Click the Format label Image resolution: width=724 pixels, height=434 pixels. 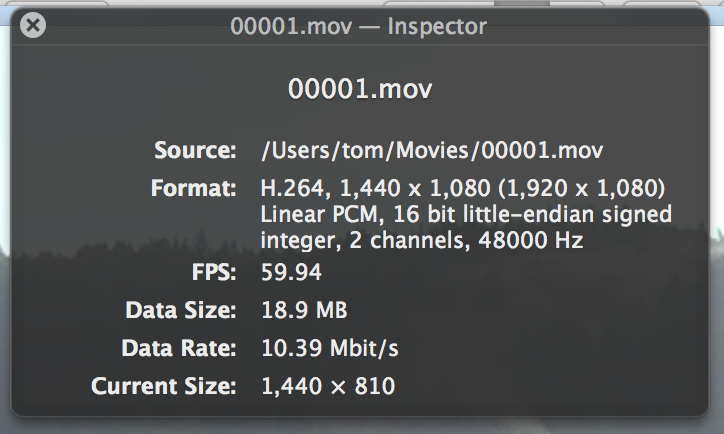pyautogui.click(x=194, y=188)
